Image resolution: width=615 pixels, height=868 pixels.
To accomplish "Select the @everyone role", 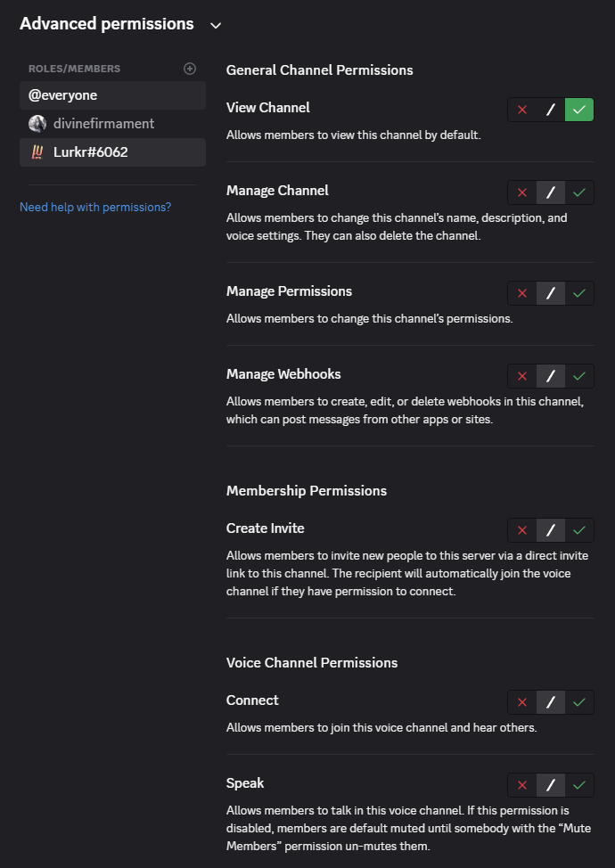I will point(112,95).
